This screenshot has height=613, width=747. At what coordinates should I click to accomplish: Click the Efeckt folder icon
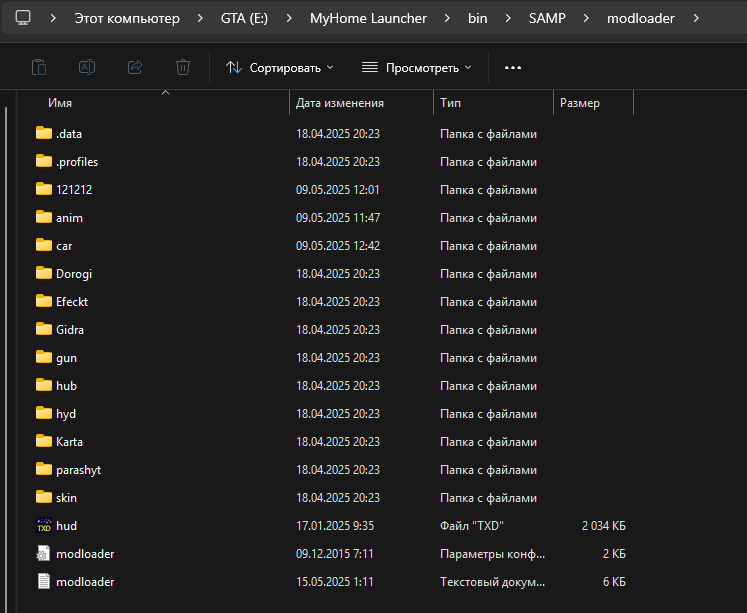[44, 301]
